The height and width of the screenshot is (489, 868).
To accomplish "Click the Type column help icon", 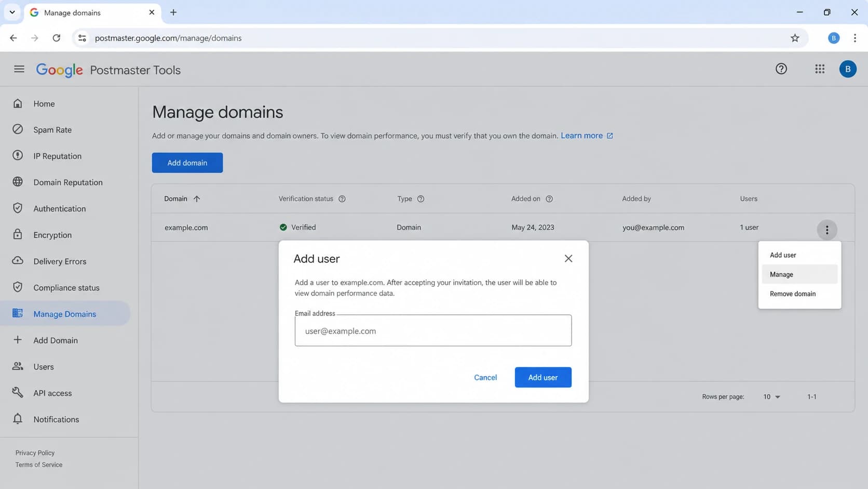I will point(421,199).
